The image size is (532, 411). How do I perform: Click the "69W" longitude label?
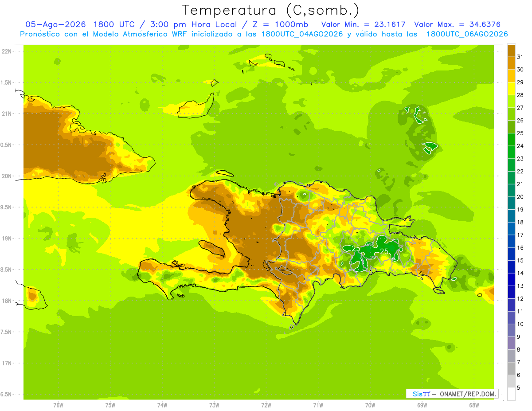click(x=422, y=405)
